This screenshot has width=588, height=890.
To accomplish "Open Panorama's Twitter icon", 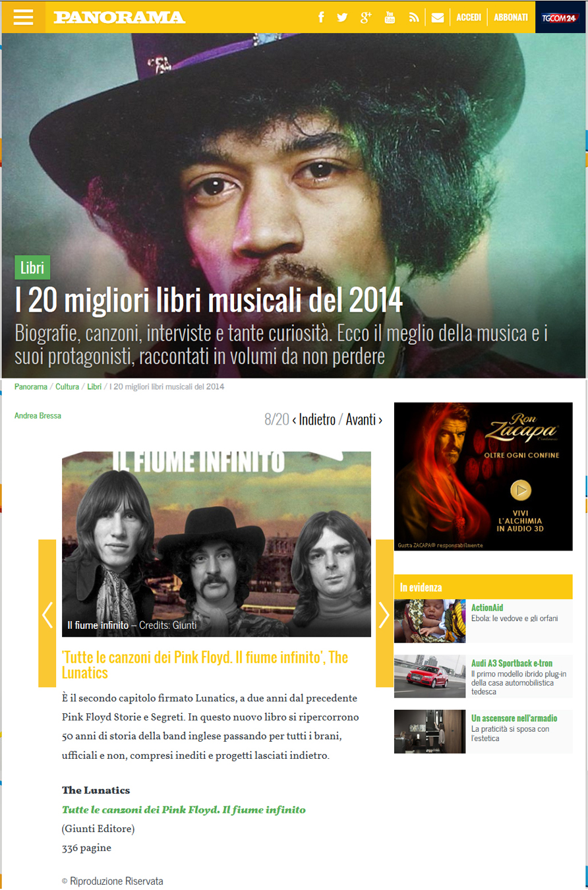I will tap(342, 18).
